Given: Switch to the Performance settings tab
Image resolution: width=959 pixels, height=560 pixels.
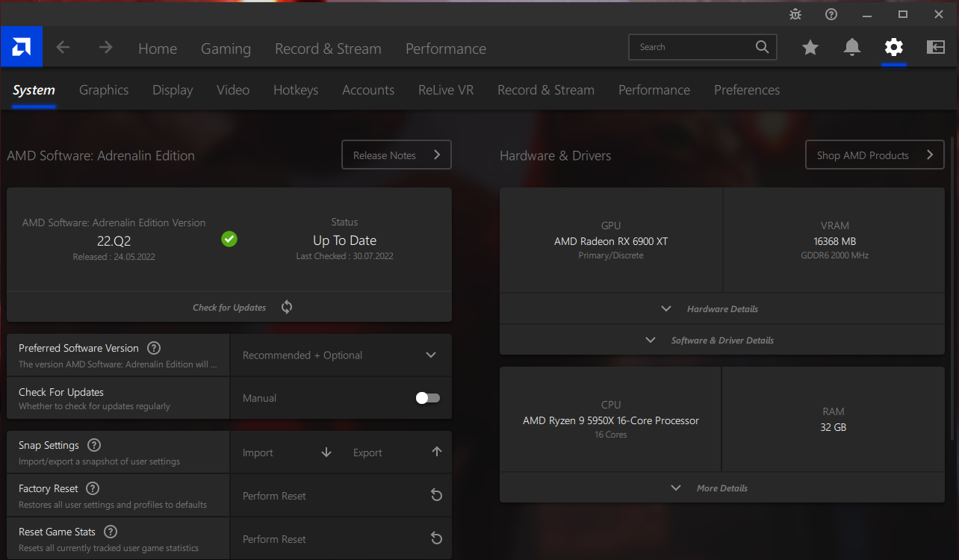Looking at the screenshot, I should click(x=654, y=90).
